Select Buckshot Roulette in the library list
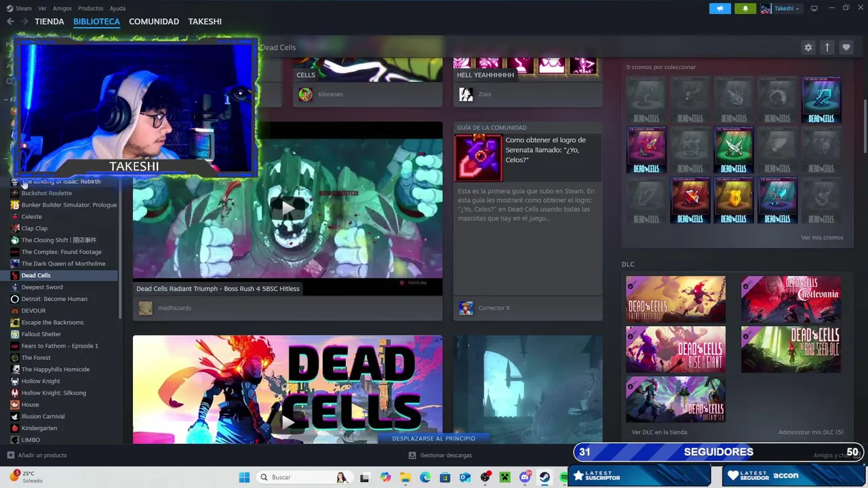This screenshot has height=488, width=868. coord(64,193)
